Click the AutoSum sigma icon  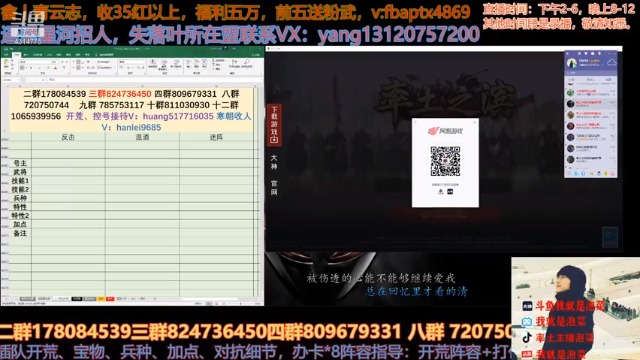(x=213, y=60)
